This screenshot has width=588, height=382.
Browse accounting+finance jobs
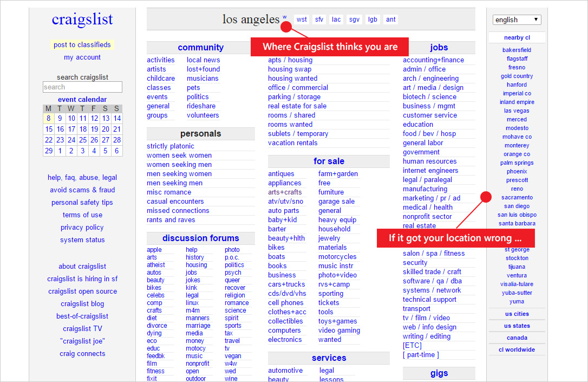point(433,60)
